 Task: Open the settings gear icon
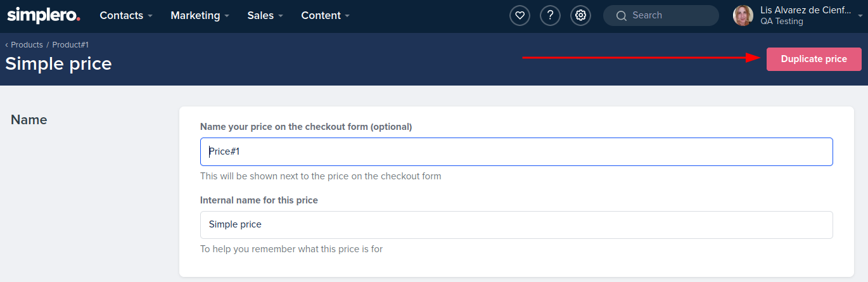pos(580,15)
